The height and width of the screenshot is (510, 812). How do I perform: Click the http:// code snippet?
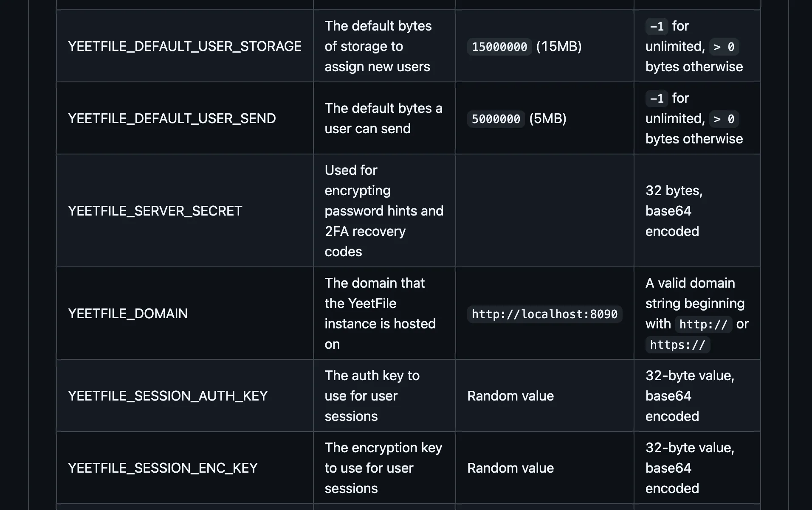(703, 324)
